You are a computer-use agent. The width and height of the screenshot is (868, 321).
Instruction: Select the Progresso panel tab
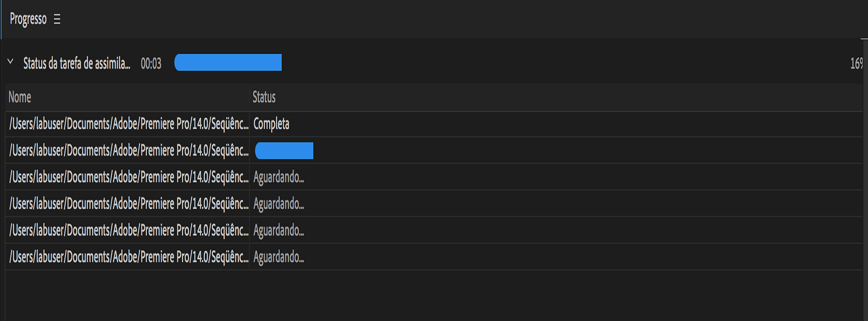(28, 19)
